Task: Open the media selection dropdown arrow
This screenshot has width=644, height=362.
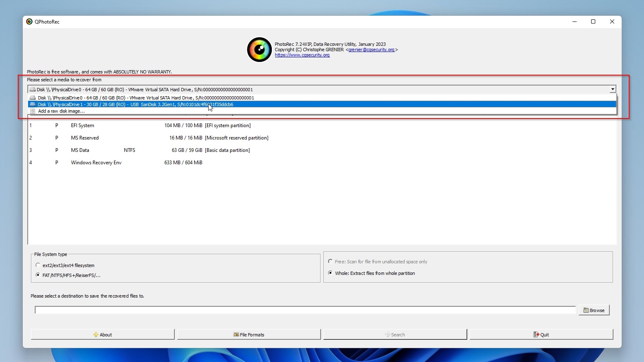Action: tap(613, 89)
